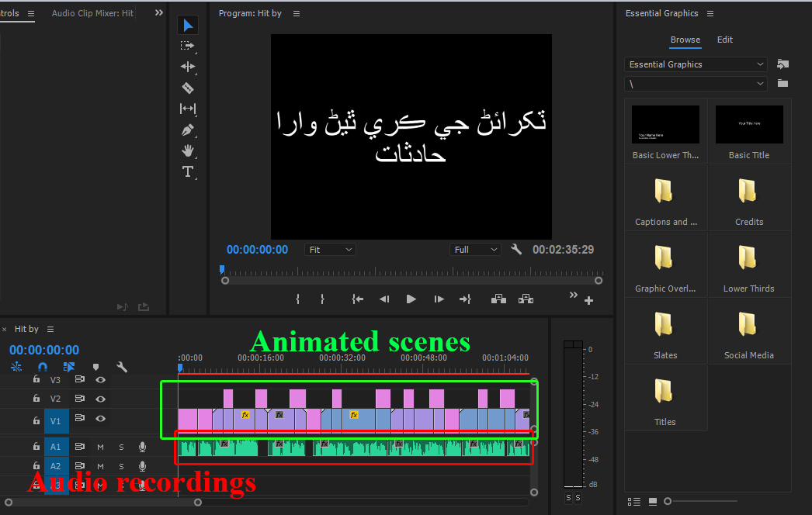Click the Program Monitor playhead marker
812x515 pixels.
click(222, 270)
